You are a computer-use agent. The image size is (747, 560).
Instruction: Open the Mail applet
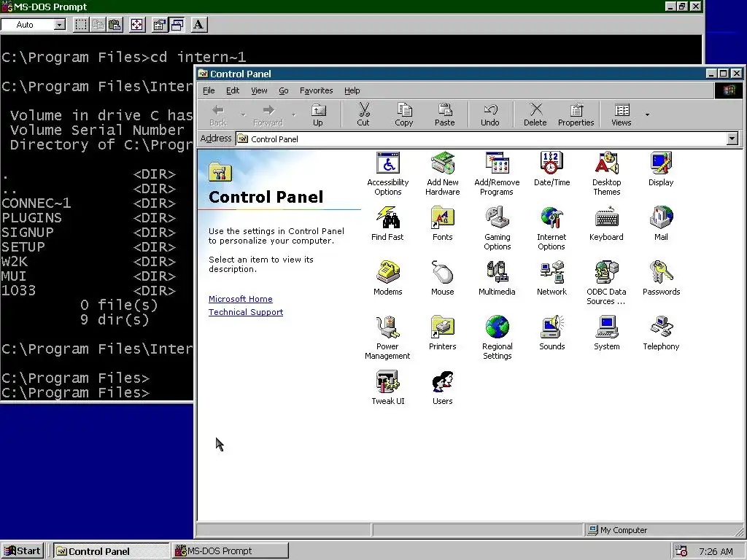point(661,224)
